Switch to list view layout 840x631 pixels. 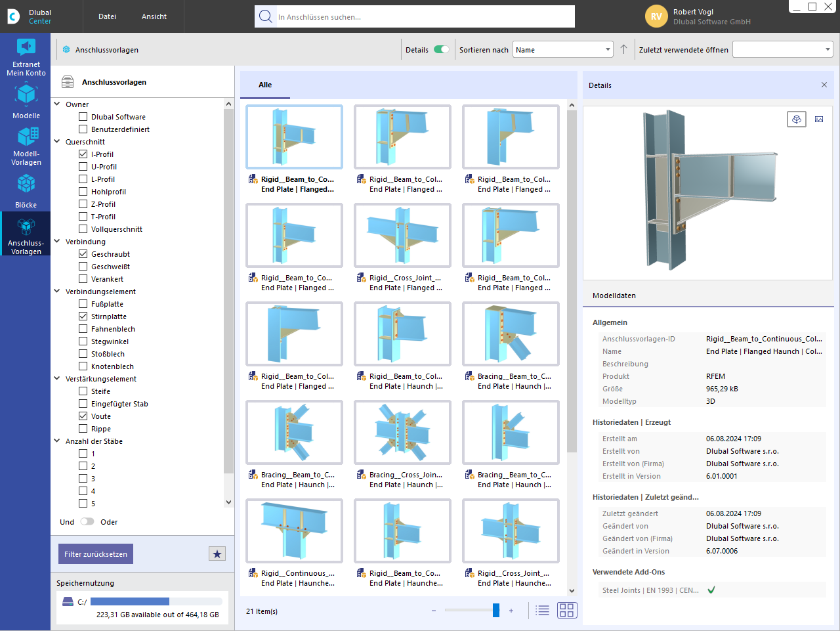542,611
